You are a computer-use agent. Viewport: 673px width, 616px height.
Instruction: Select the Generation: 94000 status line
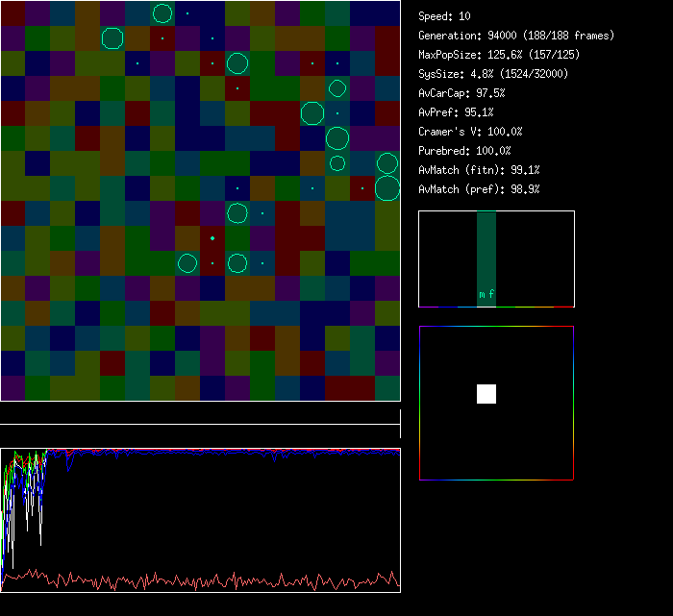(516, 36)
